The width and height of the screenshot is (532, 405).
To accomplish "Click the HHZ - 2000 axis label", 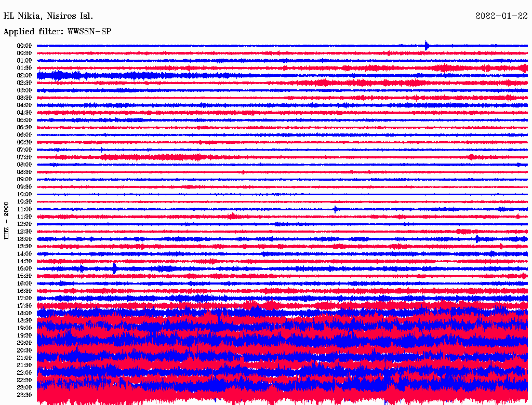I will tap(7, 221).
